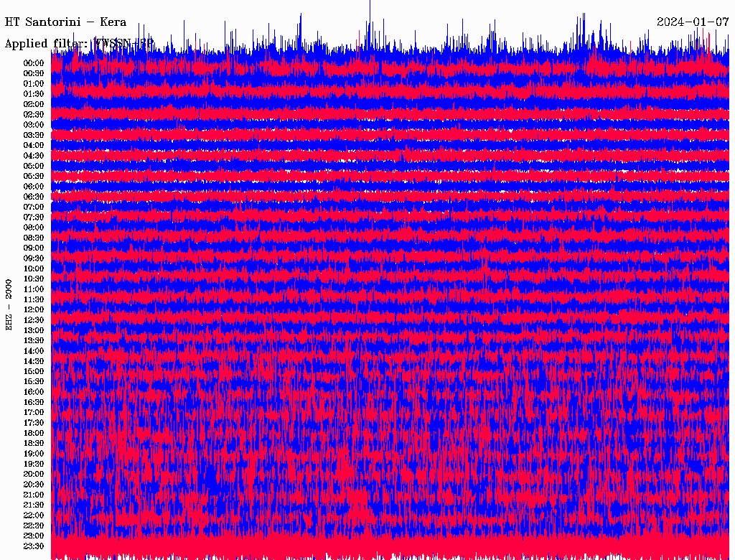This screenshot has width=735, height=560.
Task: Select the 01:30 time row label
Action: (x=34, y=94)
